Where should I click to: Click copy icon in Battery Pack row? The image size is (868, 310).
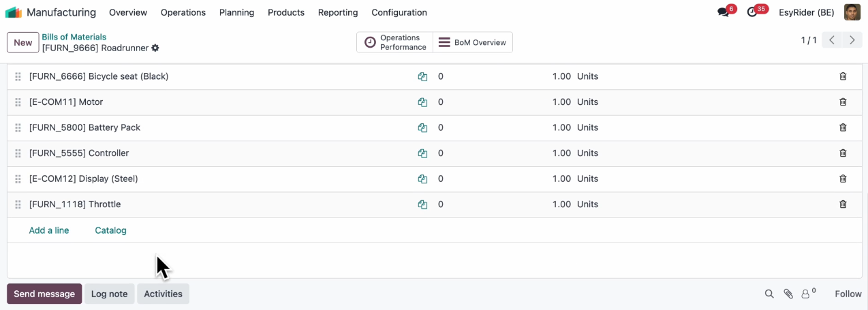click(x=422, y=128)
